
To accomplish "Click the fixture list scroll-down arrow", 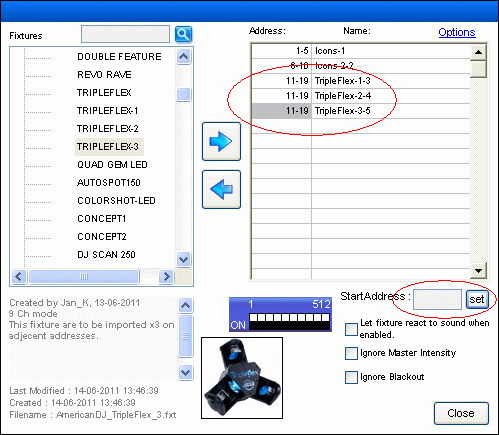I will click(184, 259).
